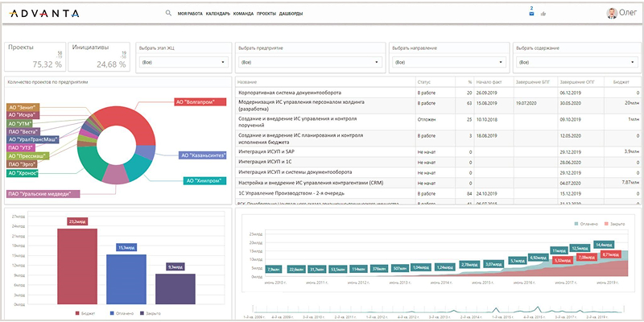Click the search magnifier icon

[168, 13]
